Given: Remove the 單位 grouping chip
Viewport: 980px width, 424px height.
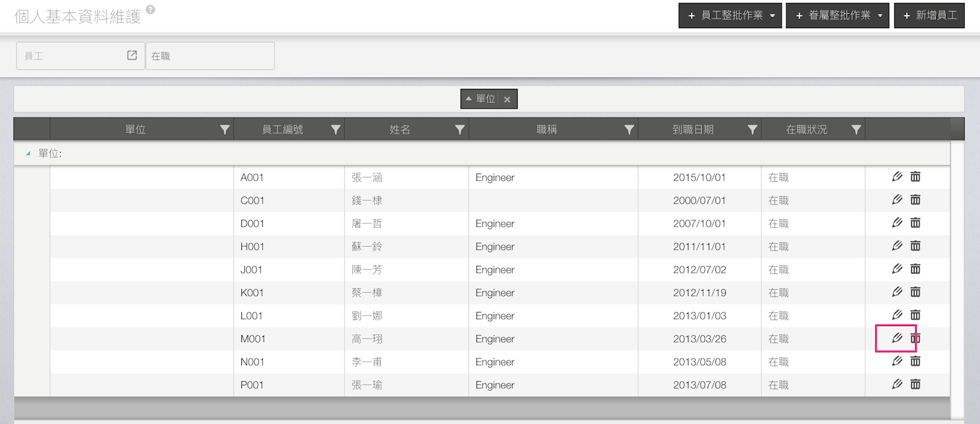Looking at the screenshot, I should 507,99.
